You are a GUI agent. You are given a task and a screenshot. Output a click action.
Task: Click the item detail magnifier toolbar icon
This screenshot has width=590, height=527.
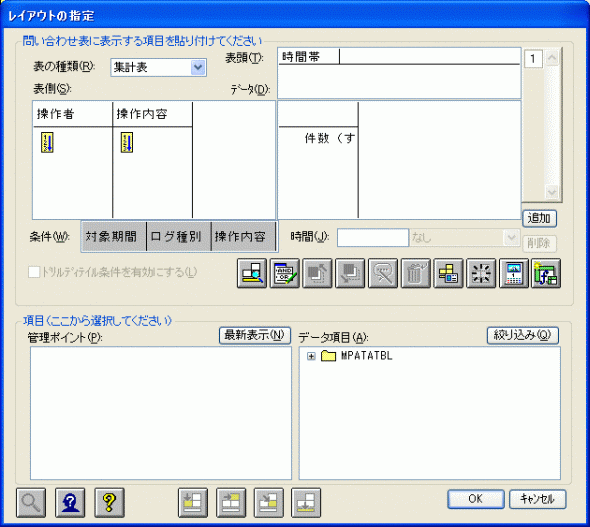coord(252,273)
